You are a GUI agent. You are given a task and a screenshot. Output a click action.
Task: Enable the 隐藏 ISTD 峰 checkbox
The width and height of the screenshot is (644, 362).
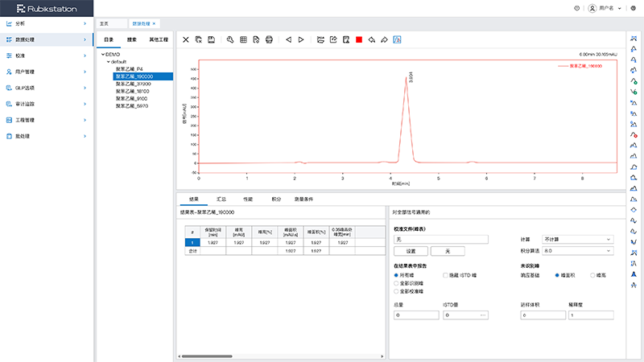point(445,275)
